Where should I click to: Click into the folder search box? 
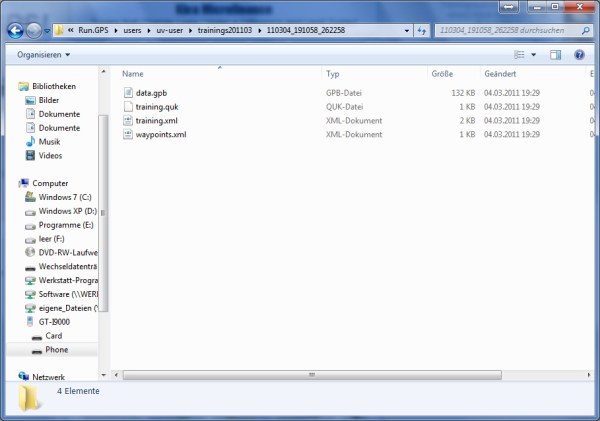click(505, 30)
